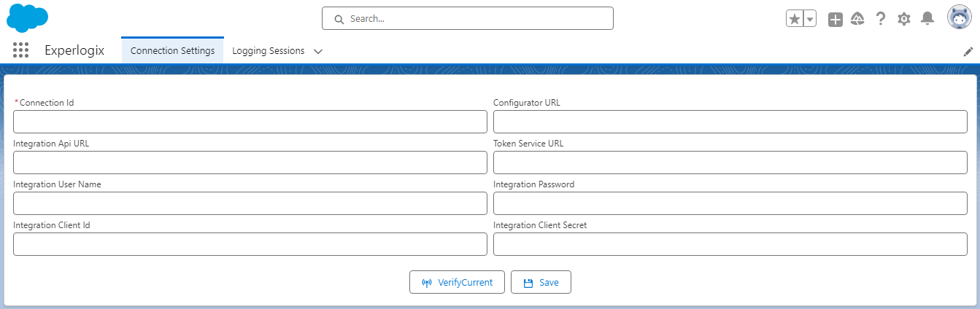The height and width of the screenshot is (309, 980).
Task: Open the user profile avatar
Action: click(x=959, y=17)
